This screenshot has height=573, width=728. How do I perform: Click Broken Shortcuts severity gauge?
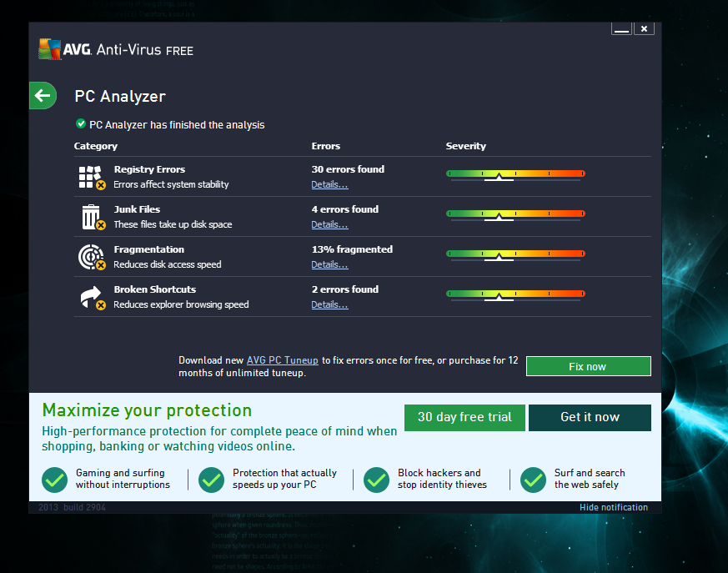click(515, 295)
